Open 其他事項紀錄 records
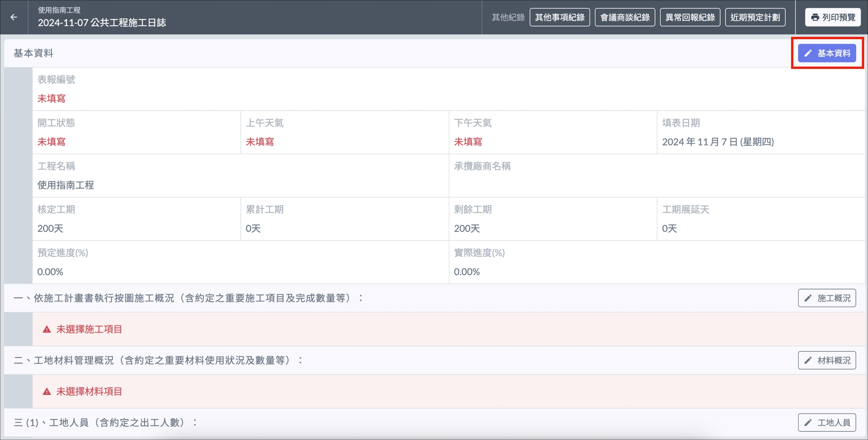Viewport: 868px width, 440px height. [x=559, y=17]
